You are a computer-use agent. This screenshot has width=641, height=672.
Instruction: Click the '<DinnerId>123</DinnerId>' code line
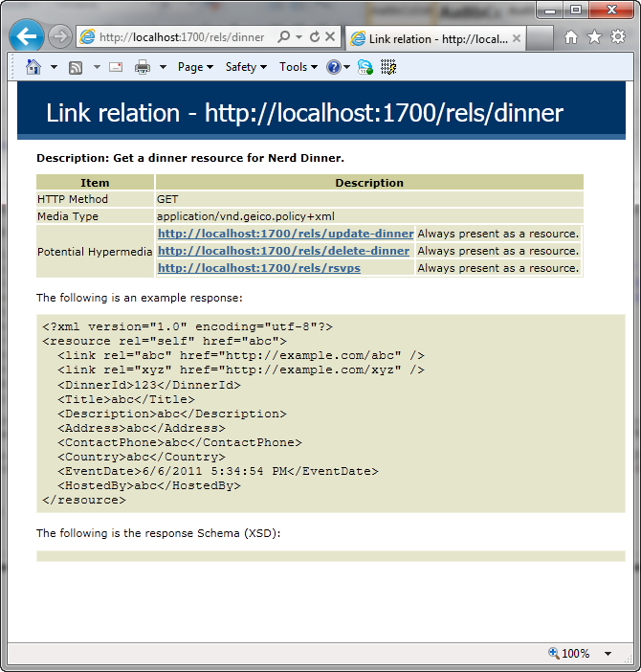(149, 385)
